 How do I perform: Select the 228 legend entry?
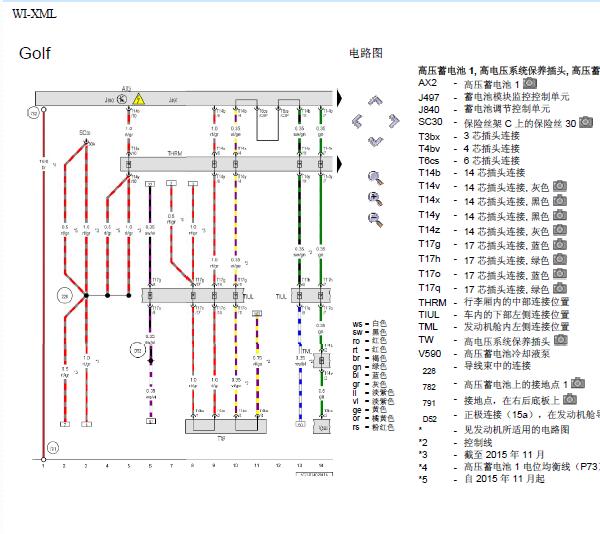(x=477, y=368)
